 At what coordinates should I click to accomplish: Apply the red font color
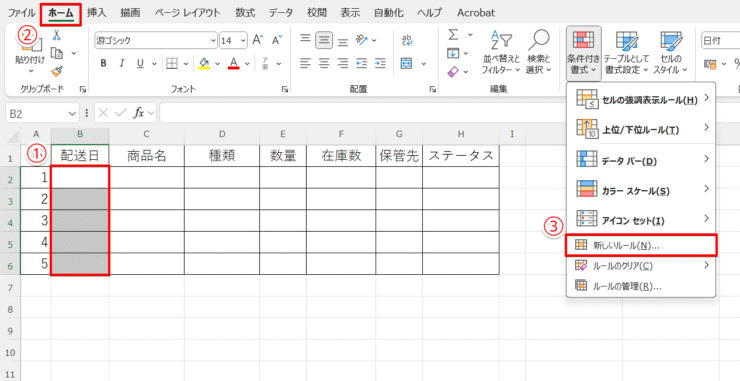pyautogui.click(x=233, y=63)
